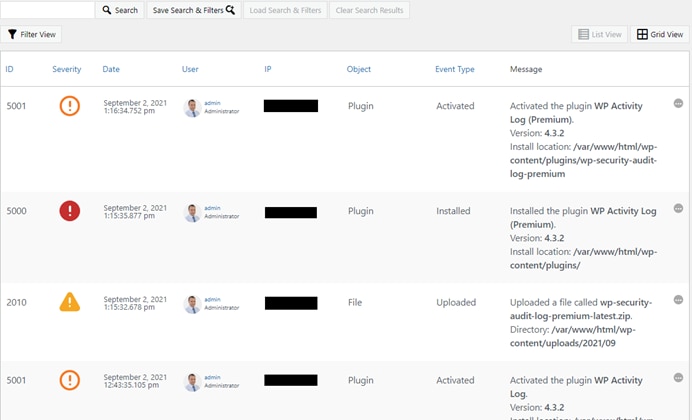This screenshot has height=420, width=692.
Task: Sort by the Object column header
Action: click(x=358, y=69)
